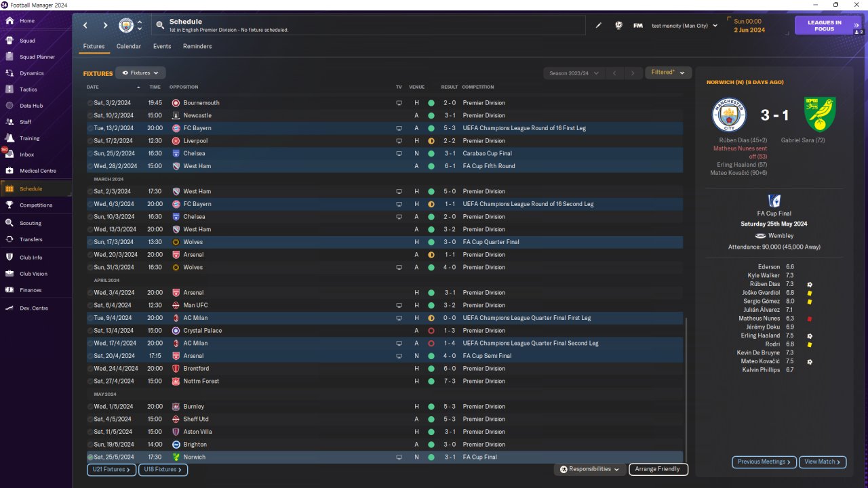Open the Transfers icon in sidebar
The image size is (868, 488).
(9, 239)
